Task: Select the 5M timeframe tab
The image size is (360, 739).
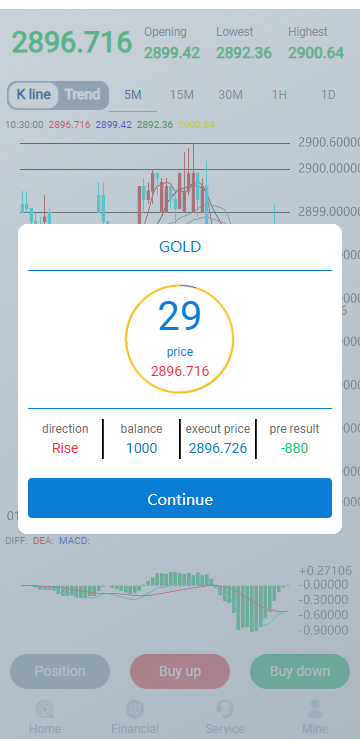Action: coord(133,95)
